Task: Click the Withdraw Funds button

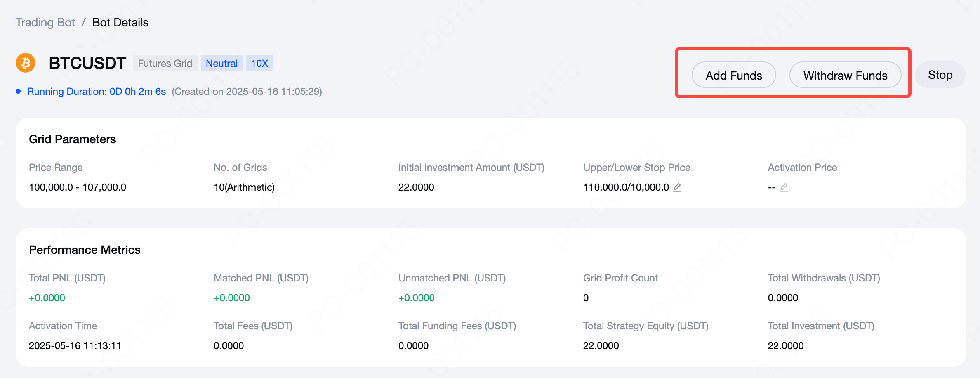Action: pyautogui.click(x=845, y=75)
